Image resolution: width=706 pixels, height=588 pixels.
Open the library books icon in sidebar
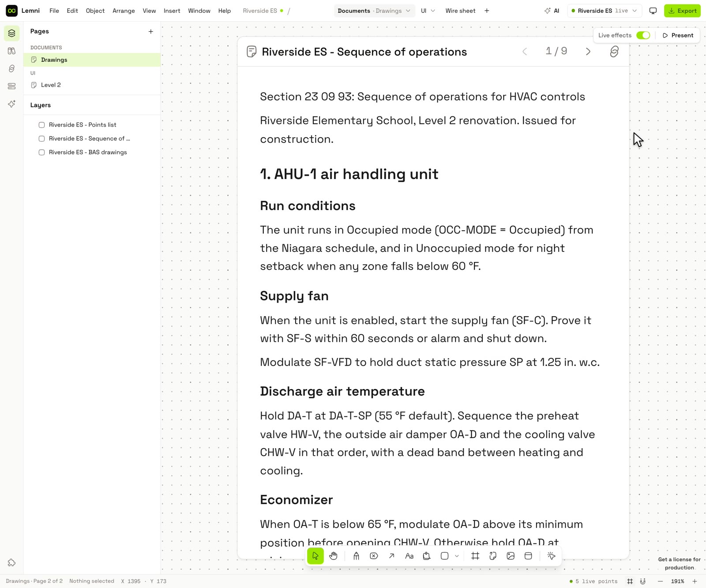pyautogui.click(x=11, y=51)
